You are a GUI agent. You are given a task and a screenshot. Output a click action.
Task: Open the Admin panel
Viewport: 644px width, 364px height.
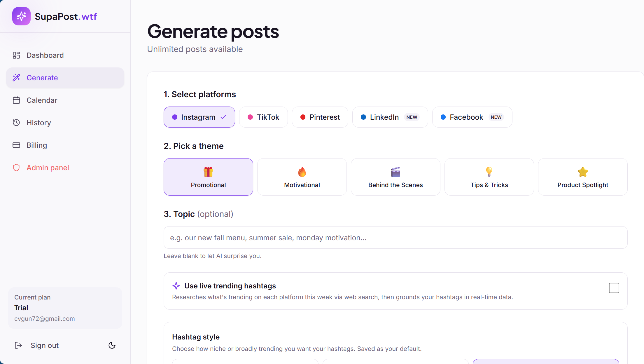coord(65,168)
